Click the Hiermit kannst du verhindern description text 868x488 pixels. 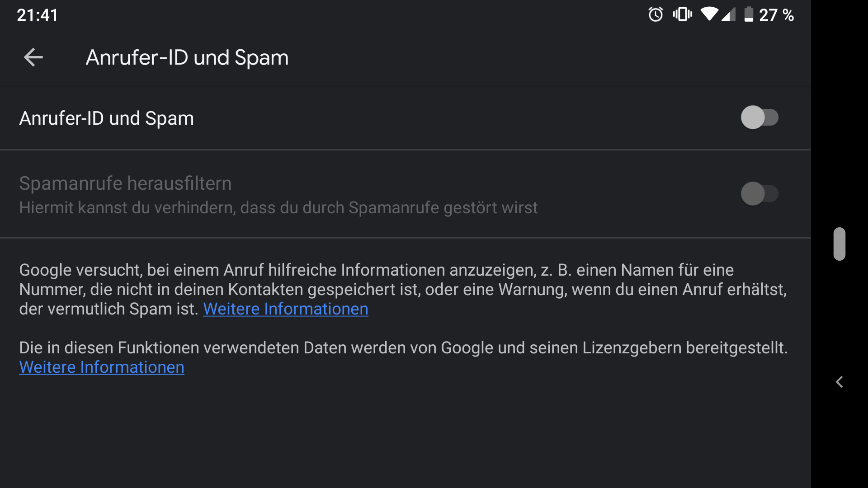tap(278, 208)
